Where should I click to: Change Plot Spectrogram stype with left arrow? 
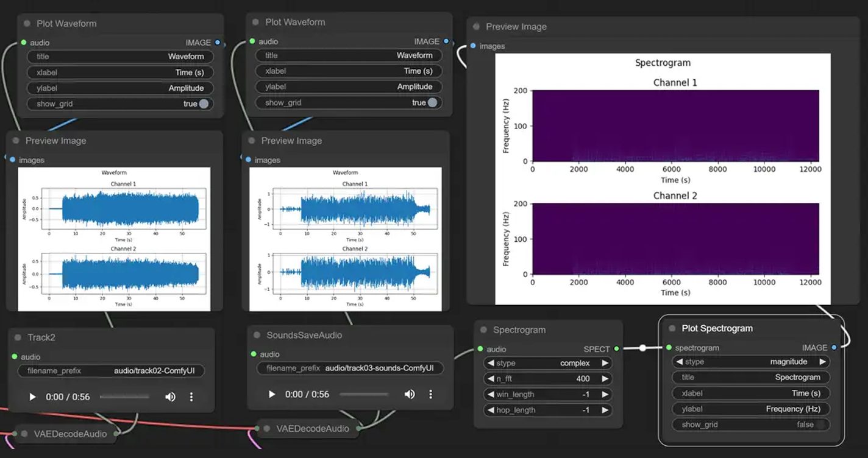pyautogui.click(x=679, y=362)
